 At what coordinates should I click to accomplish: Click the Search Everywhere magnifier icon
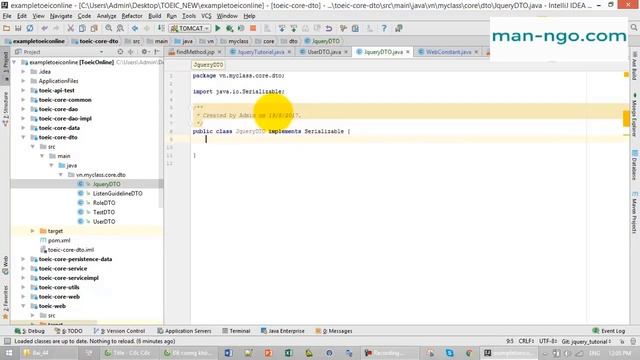pyautogui.click(x=633, y=28)
